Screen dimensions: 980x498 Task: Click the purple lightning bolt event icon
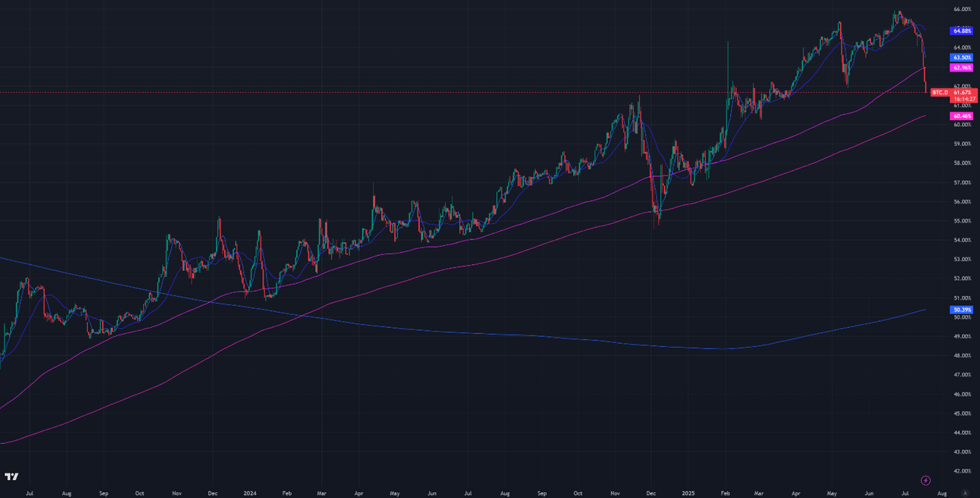[x=926, y=480]
